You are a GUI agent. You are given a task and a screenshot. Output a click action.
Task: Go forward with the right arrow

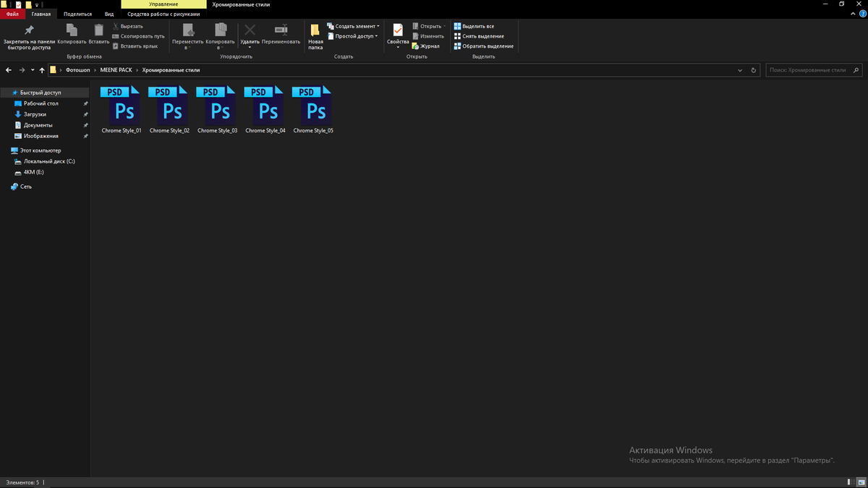22,70
